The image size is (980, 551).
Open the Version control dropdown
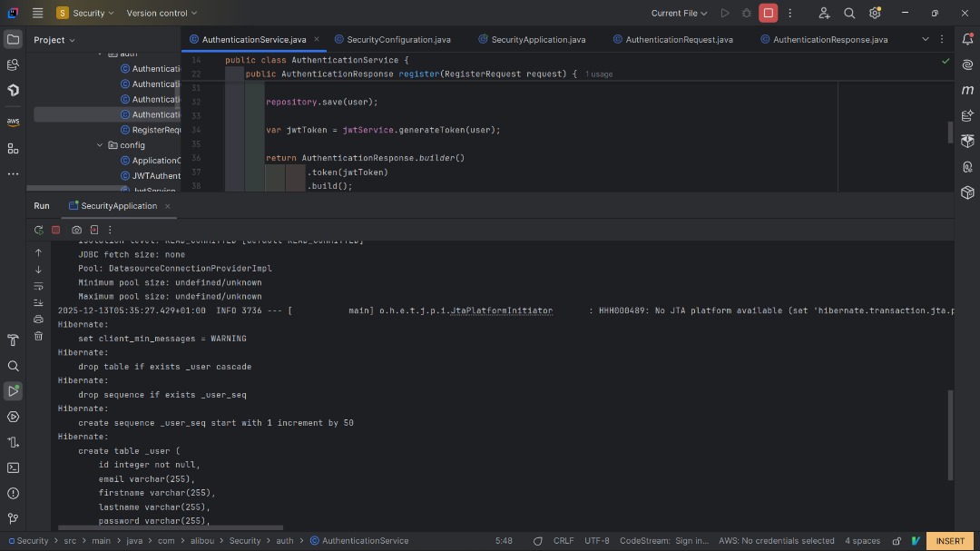pos(162,13)
